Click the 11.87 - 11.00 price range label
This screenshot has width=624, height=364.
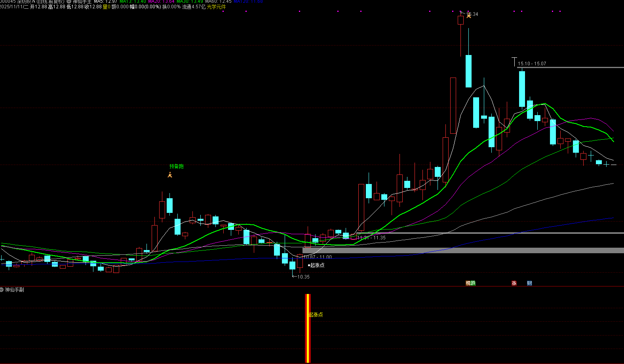(x=318, y=257)
